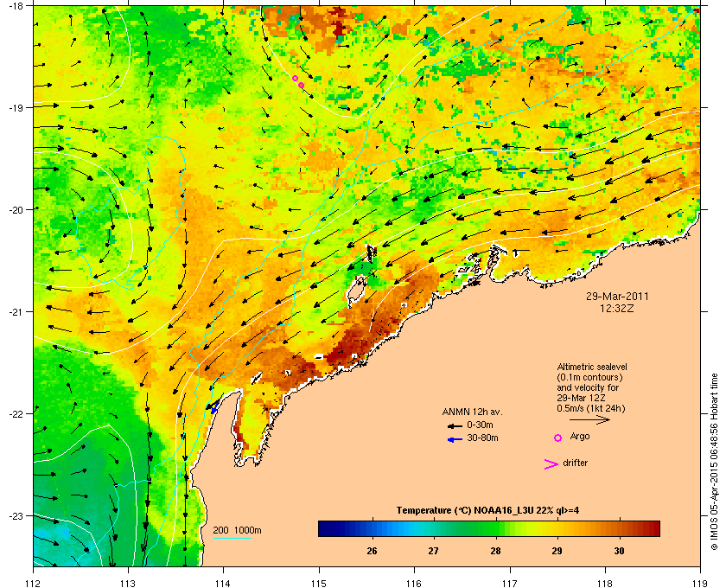This screenshot has width=726, height=588.
Task: Click the longitude axis label 115
Action: pos(319,584)
